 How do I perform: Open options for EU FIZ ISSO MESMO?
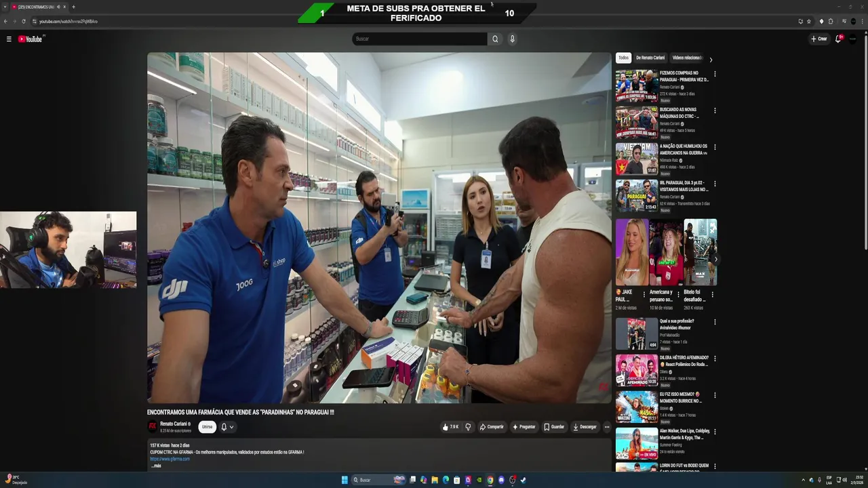point(715,395)
